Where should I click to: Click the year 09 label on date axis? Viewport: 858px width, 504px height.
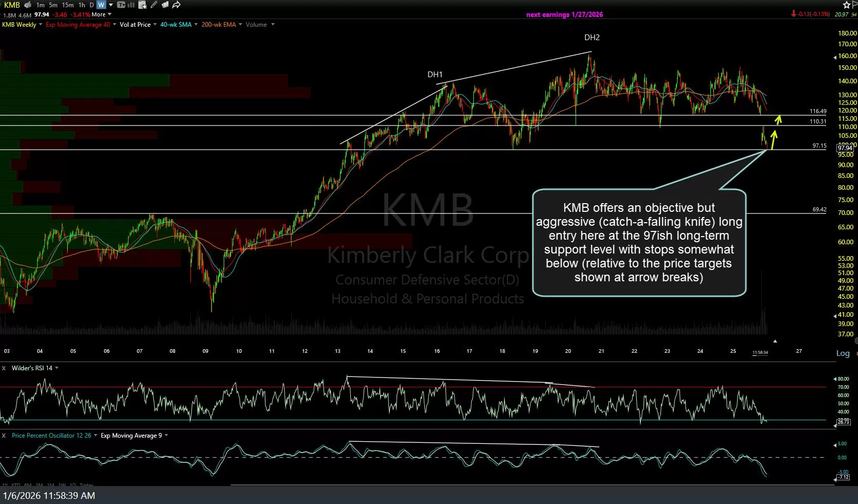click(x=205, y=351)
